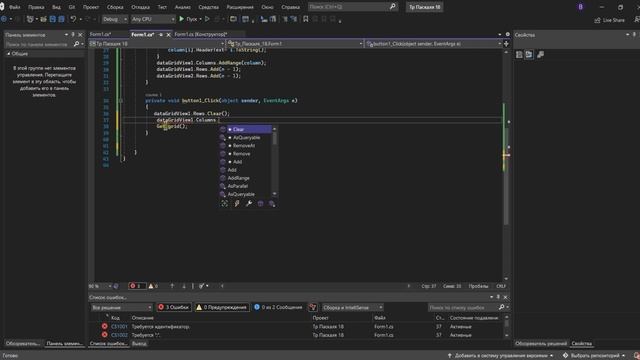Click the Categorized view icon in Свойства panel
The image size is (640, 360).
(519, 54)
